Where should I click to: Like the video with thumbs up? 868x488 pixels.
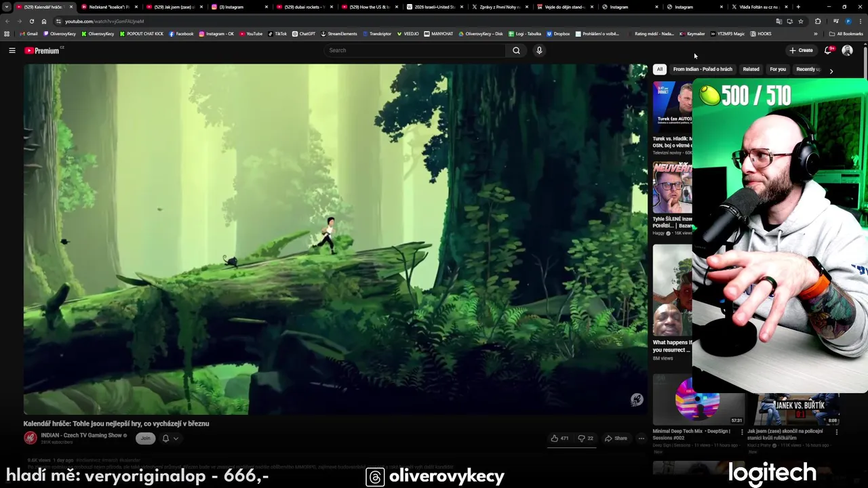[x=560, y=439]
